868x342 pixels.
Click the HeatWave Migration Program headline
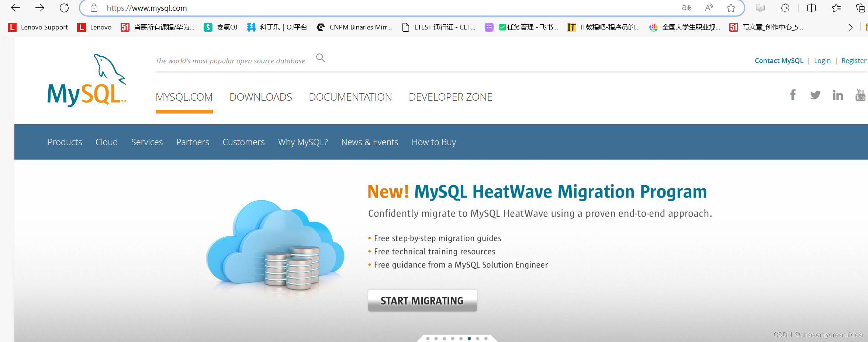537,192
